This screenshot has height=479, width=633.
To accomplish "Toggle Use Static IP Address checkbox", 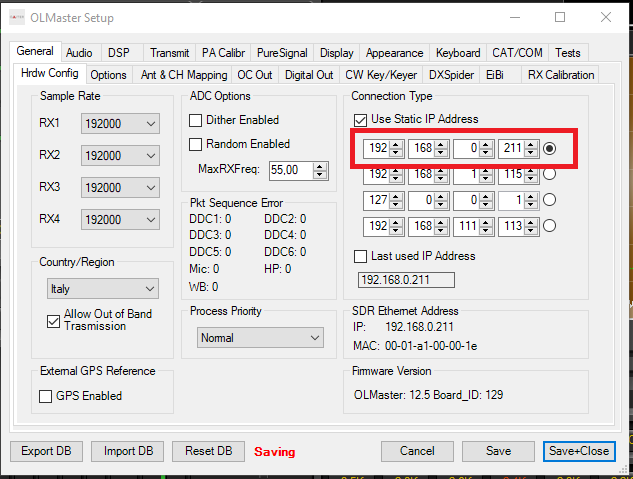I will tap(360, 120).
